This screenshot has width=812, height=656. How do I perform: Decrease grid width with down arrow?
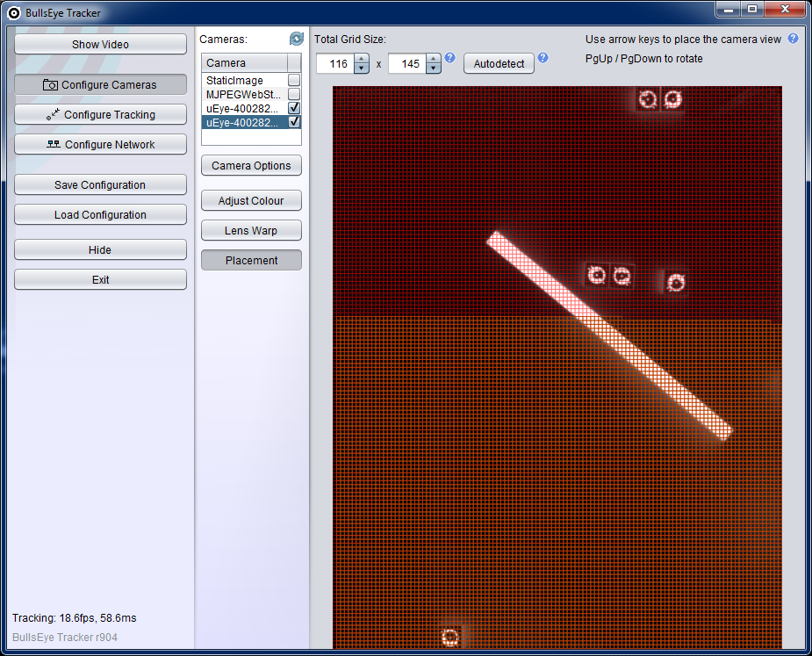pyautogui.click(x=361, y=68)
